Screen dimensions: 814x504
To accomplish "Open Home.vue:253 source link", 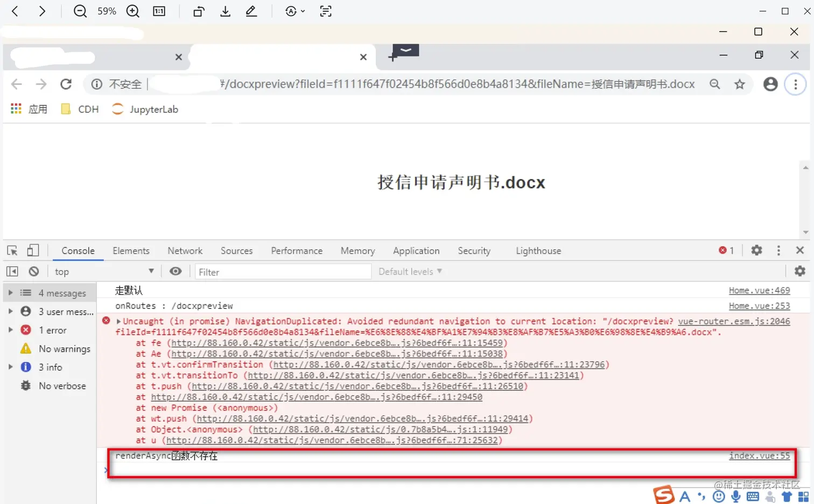I will pos(759,306).
